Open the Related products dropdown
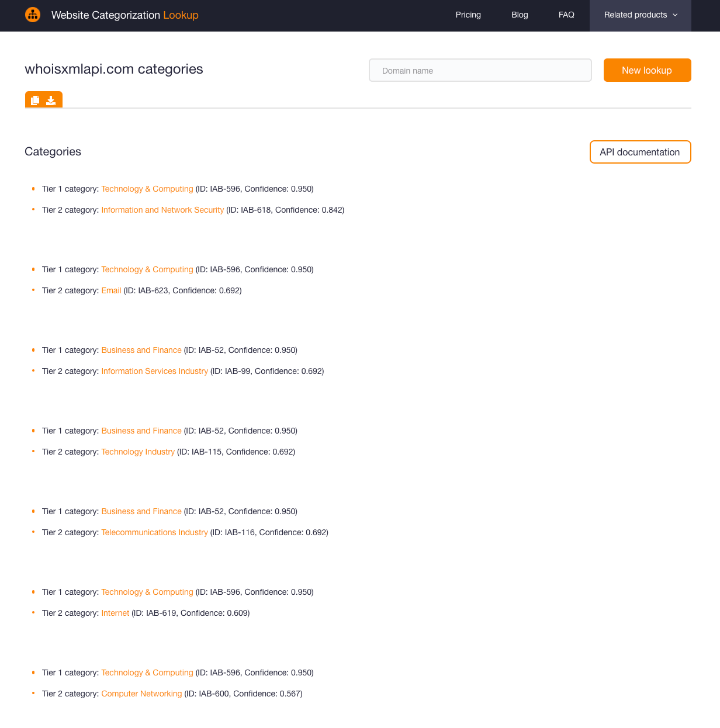 click(641, 15)
